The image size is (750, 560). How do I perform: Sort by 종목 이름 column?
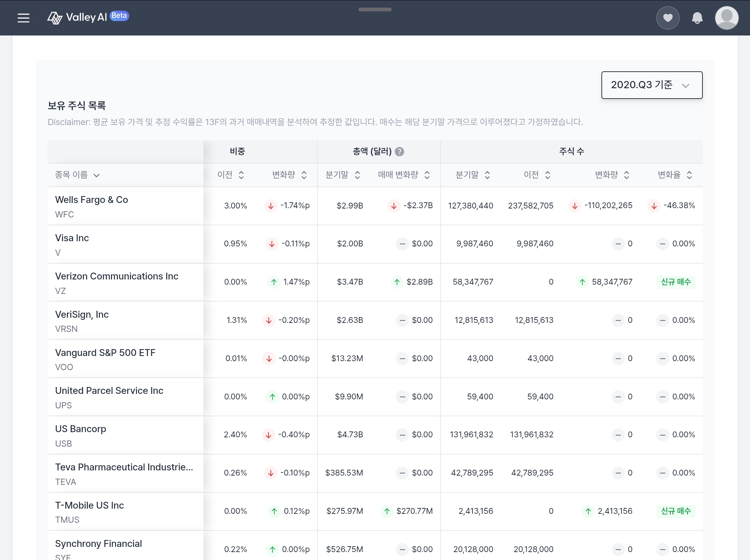coord(78,175)
